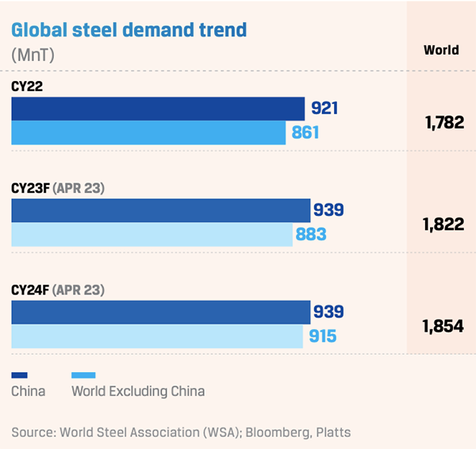Click the China legend color swatch
Image resolution: width=476 pixels, height=449 pixels.
coord(20,375)
